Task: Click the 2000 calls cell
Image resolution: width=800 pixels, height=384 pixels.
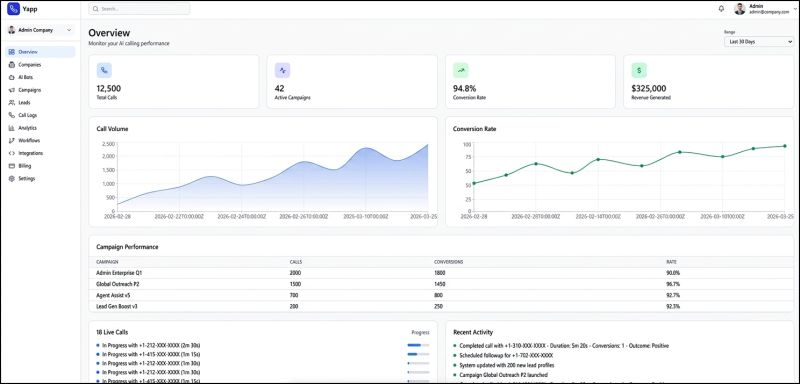Action: click(295, 273)
